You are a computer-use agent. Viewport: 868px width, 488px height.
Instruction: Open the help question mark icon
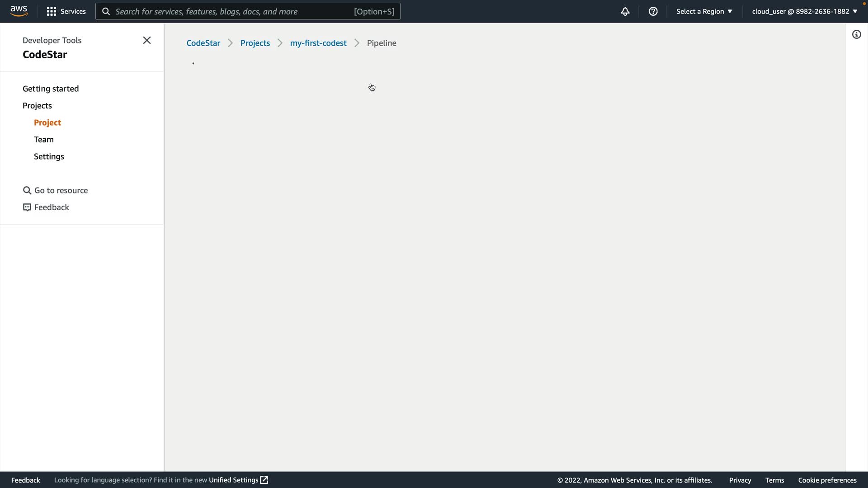pos(653,11)
